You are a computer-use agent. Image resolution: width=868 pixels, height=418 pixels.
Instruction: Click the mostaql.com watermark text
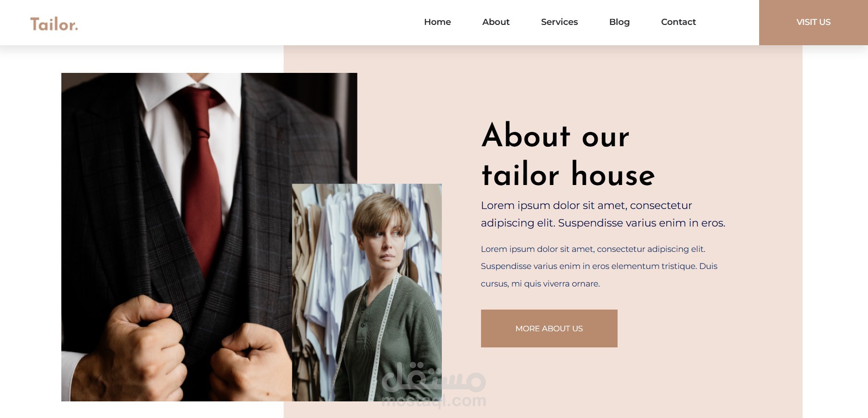(434, 400)
